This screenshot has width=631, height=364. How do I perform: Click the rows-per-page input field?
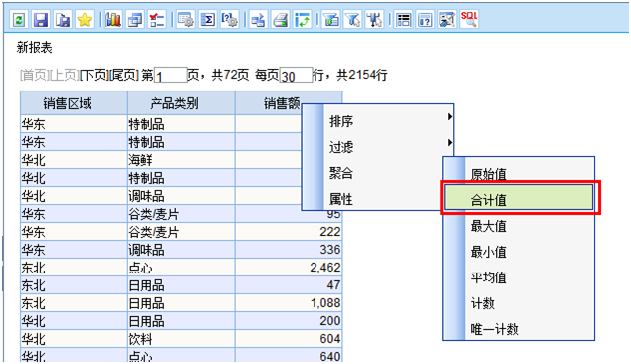point(297,76)
